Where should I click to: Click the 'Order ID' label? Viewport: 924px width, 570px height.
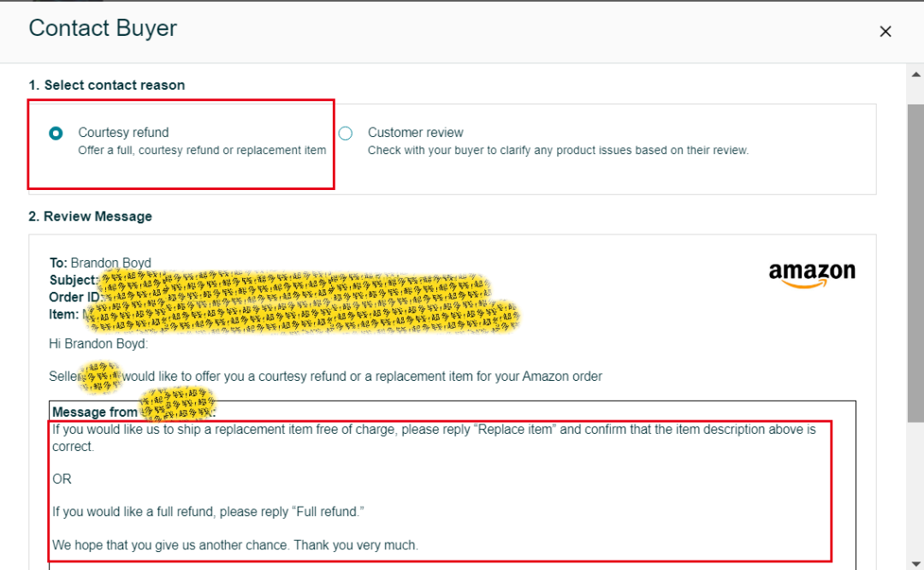click(x=74, y=297)
